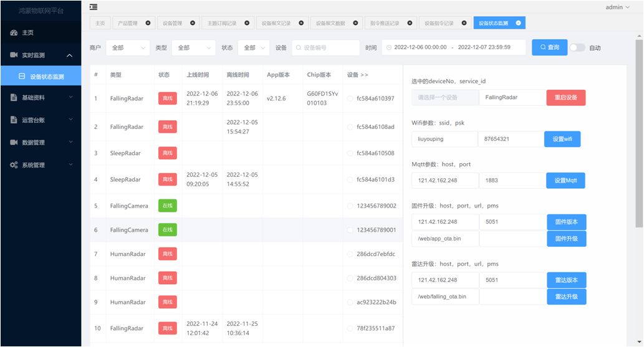
Task: Close the 设备报文数据 tab
Action: (355, 23)
